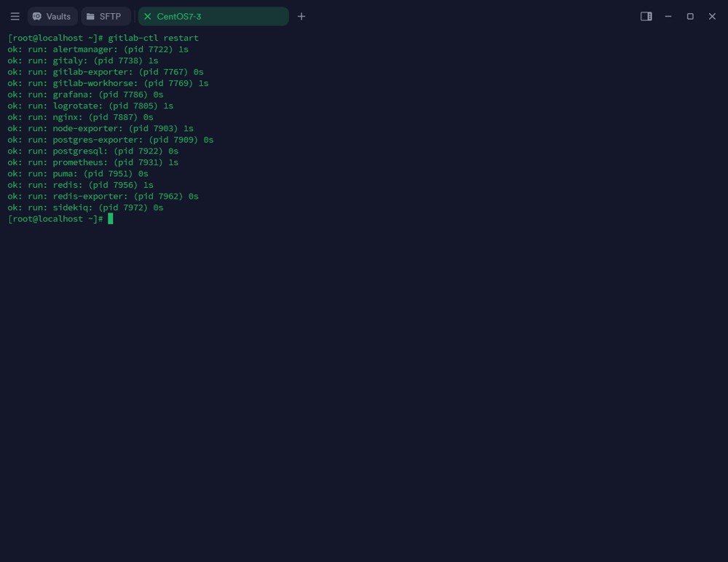Click the redis-exporter status line

(x=103, y=196)
